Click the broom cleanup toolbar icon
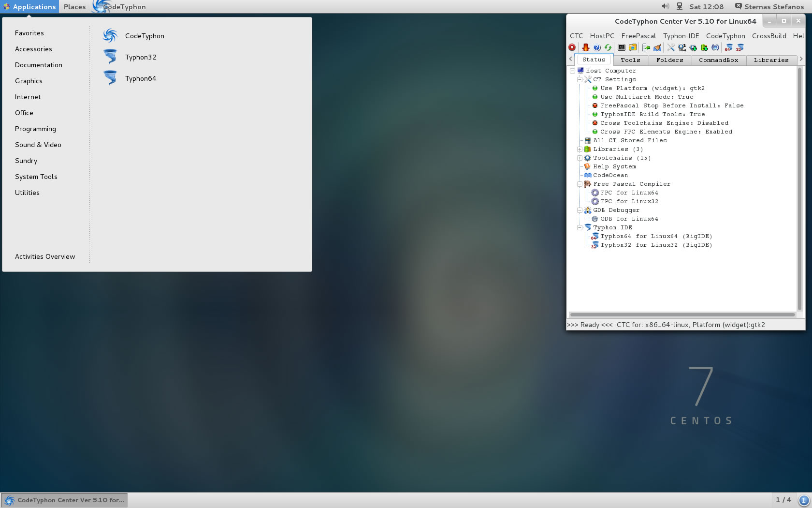This screenshot has width=812, height=508. pos(657,47)
